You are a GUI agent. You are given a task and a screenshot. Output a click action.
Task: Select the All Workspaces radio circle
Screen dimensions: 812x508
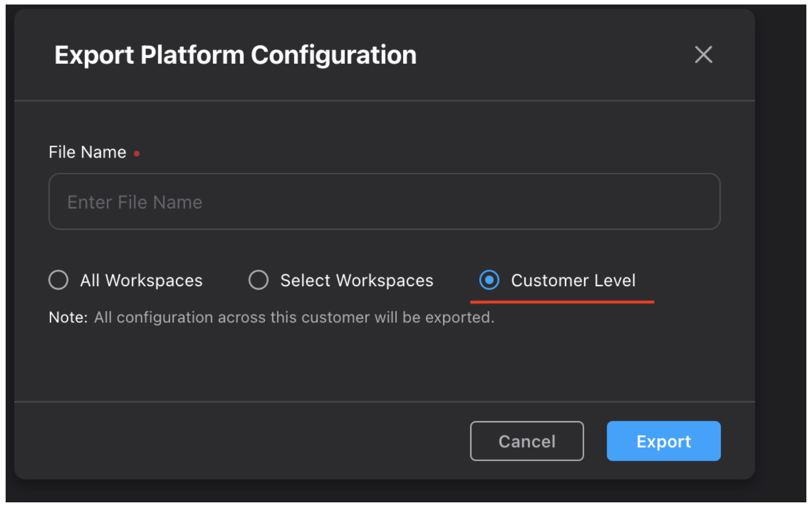(59, 280)
